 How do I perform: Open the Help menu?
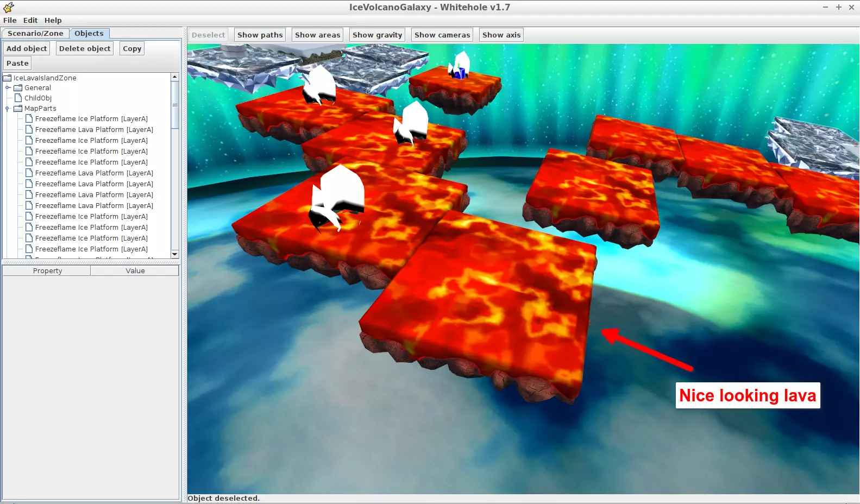pyautogui.click(x=53, y=20)
